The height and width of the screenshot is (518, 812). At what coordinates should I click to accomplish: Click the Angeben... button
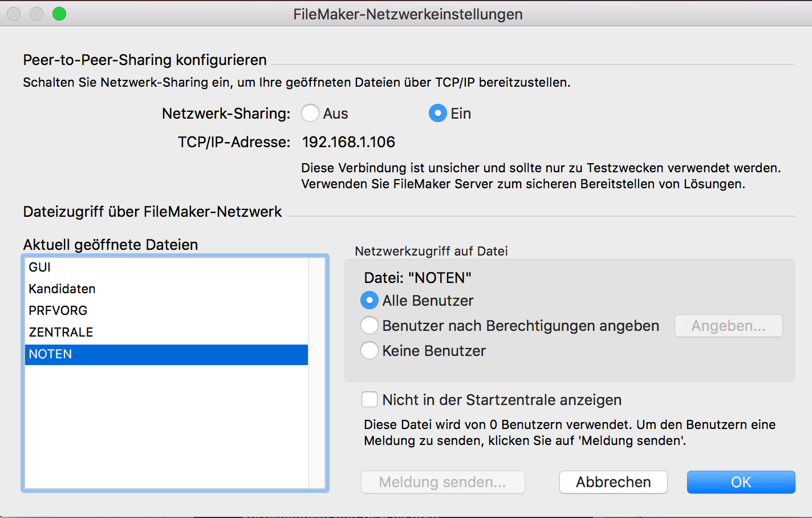point(729,326)
